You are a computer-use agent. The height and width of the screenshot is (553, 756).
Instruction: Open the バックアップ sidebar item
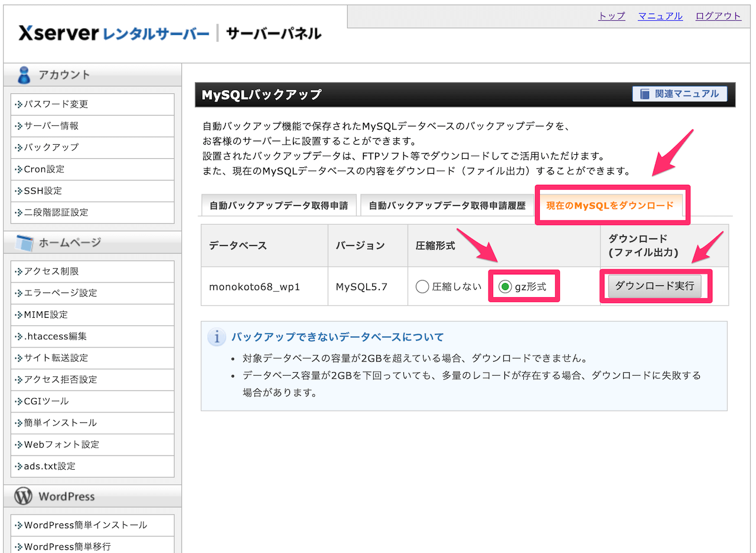point(93,147)
